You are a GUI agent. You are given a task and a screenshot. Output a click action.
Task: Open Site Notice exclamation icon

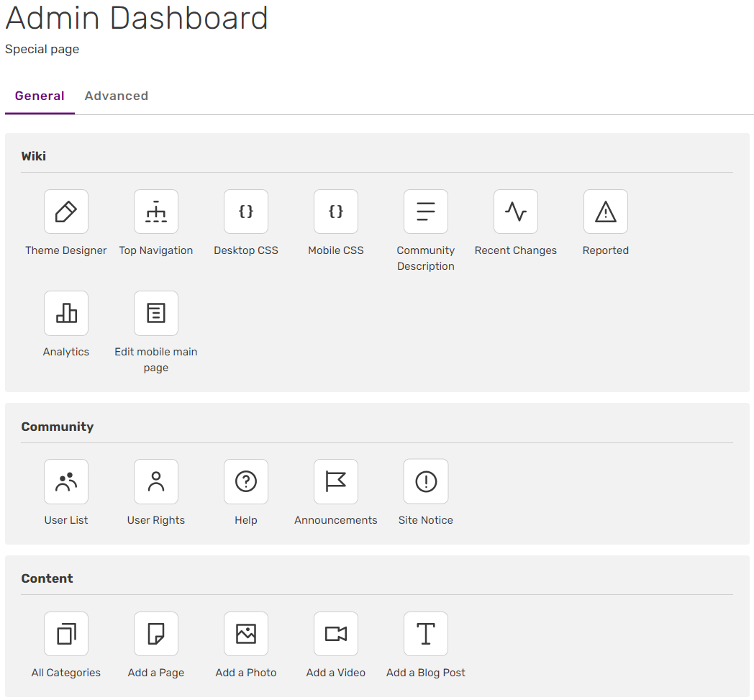click(x=426, y=481)
